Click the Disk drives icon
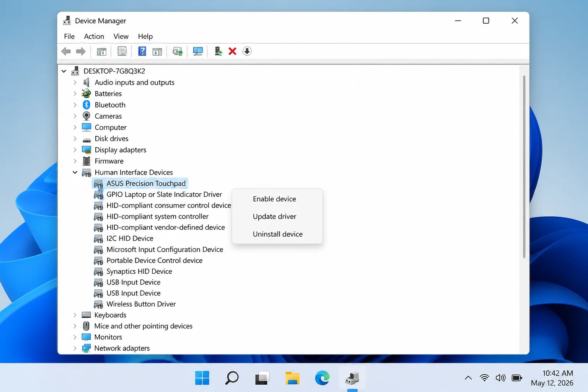The height and width of the screenshot is (392, 588). tap(87, 139)
